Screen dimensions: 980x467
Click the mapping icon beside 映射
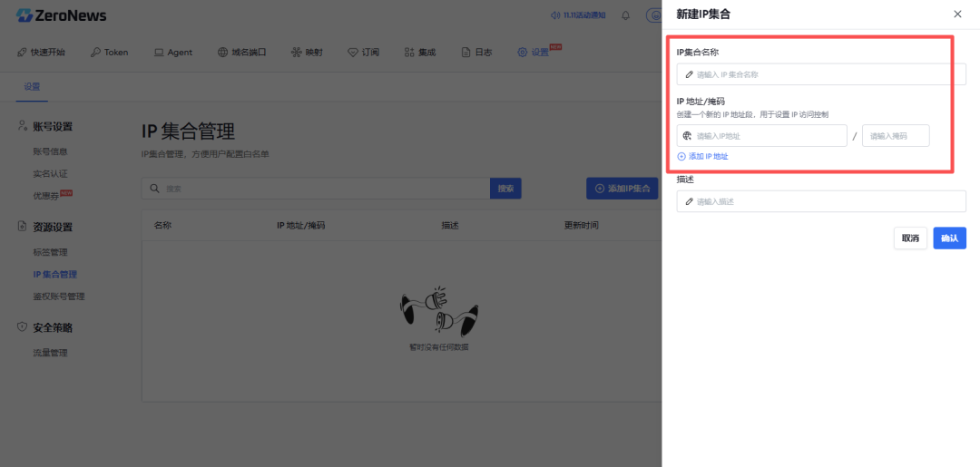click(x=296, y=53)
